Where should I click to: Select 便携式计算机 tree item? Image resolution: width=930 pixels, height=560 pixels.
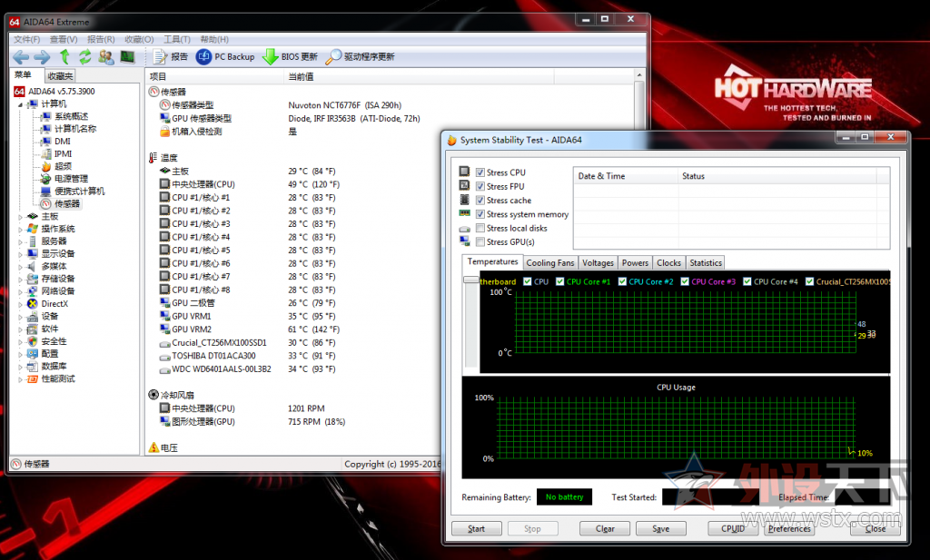[80, 191]
